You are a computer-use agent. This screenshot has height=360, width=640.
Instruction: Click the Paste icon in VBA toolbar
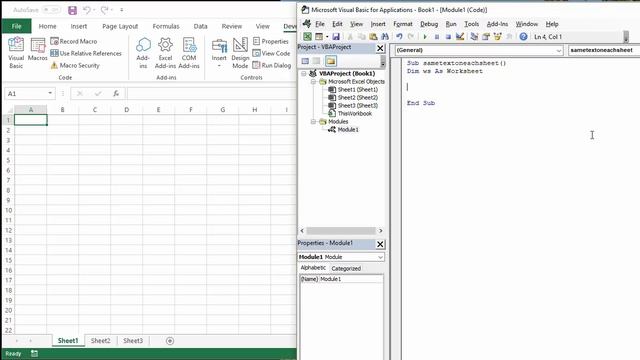[373, 37]
